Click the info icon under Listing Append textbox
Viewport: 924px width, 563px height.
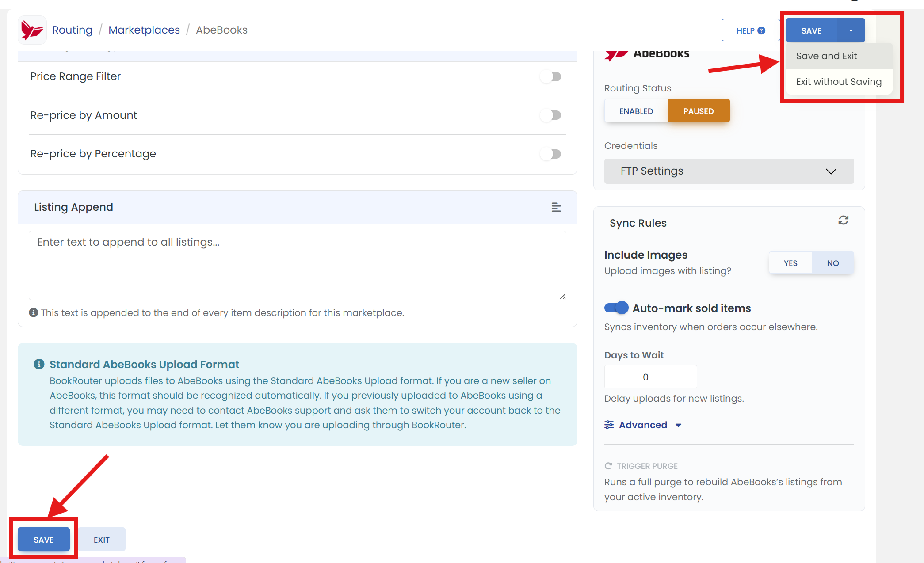33,312
